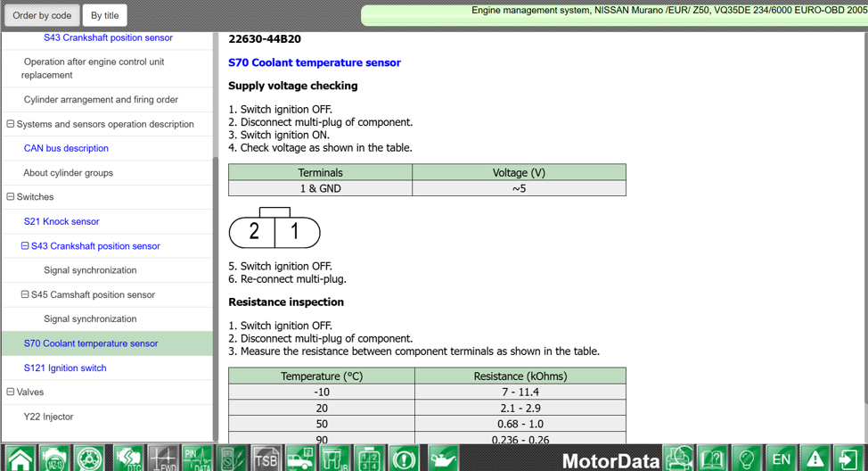Select S70 Coolant temperature sensor in tree
868x471 pixels.
tap(108, 343)
